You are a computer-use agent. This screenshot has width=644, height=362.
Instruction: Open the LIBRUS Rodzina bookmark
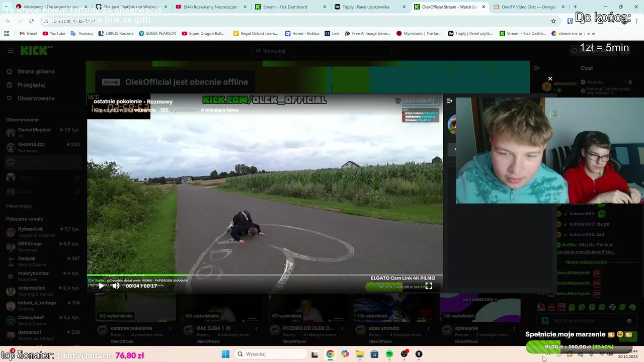point(116,33)
